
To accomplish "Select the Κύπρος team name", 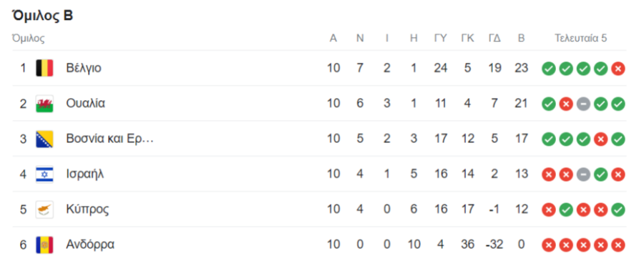I will tap(87, 210).
